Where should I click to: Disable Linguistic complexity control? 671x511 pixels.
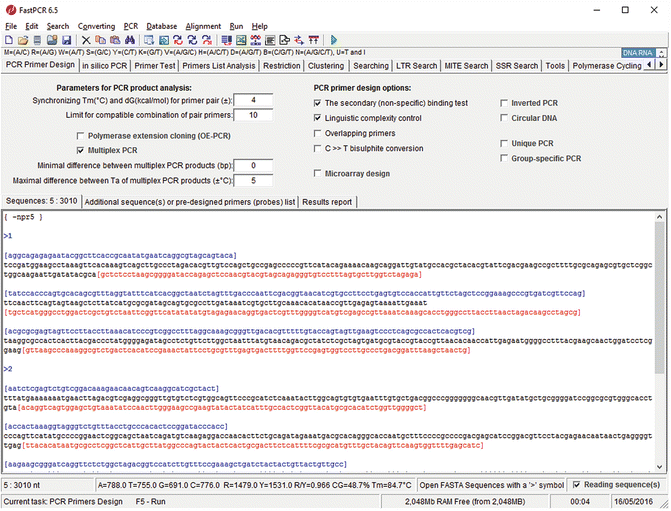[x=317, y=118]
